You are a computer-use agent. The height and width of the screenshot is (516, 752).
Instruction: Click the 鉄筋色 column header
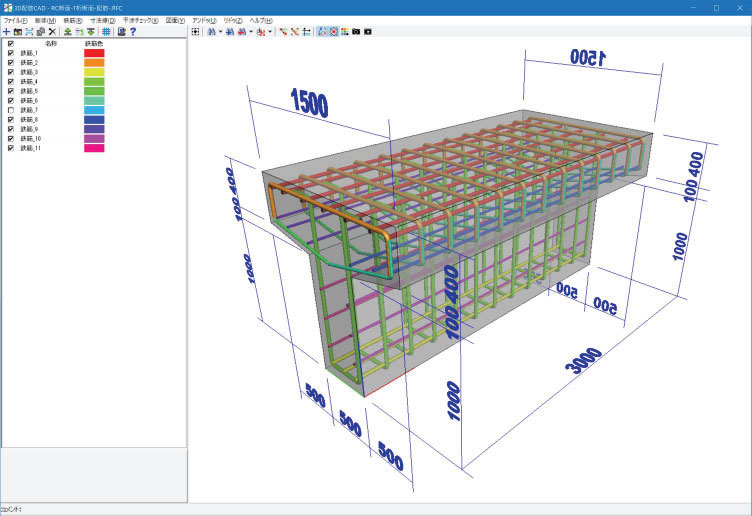[95, 44]
